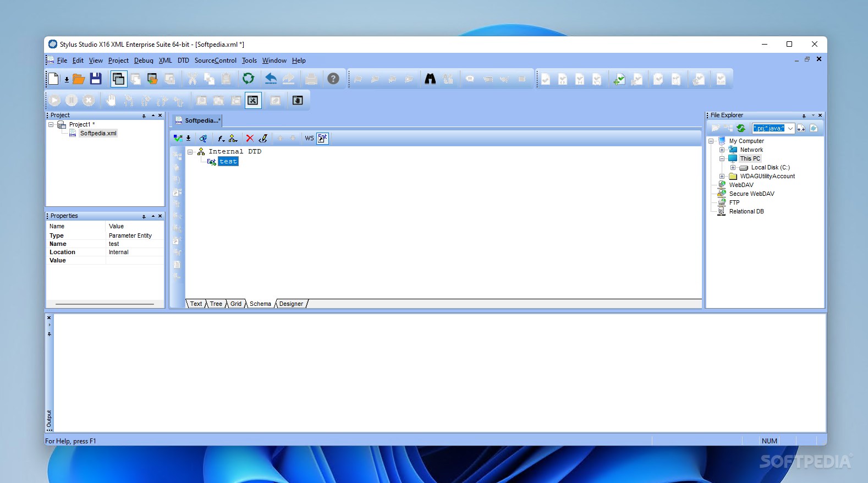Screen dimensions: 868x483
Task: Click the download arrow icon in schema toolbar
Action: pyautogui.click(x=188, y=138)
